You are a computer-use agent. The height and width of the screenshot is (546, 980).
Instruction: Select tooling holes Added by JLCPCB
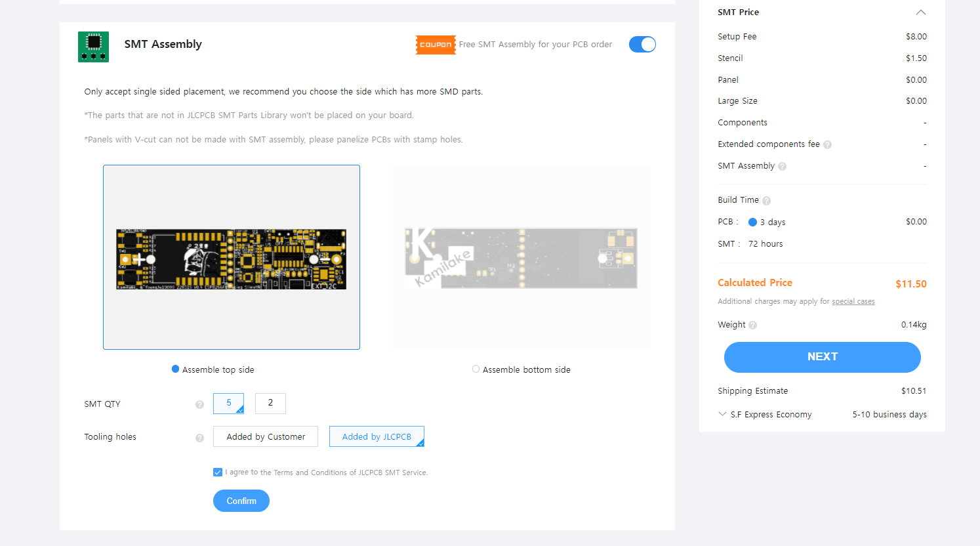tap(377, 436)
